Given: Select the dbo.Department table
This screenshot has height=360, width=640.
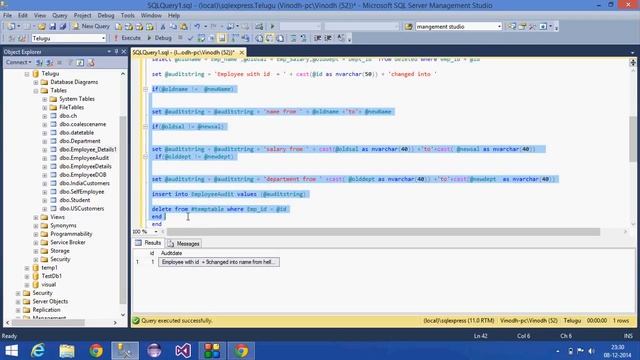Looking at the screenshot, I should click(80, 141).
